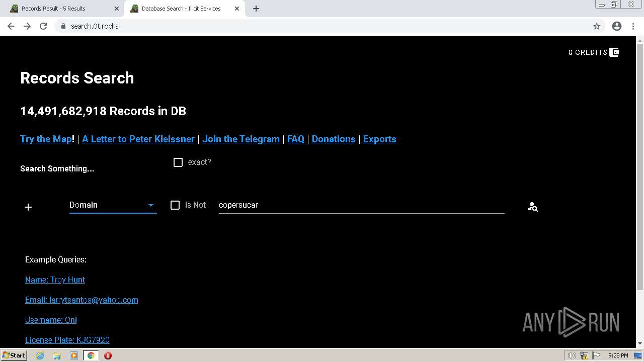This screenshot has height=362, width=644.
Task: Open the Exports link
Action: [x=380, y=139]
